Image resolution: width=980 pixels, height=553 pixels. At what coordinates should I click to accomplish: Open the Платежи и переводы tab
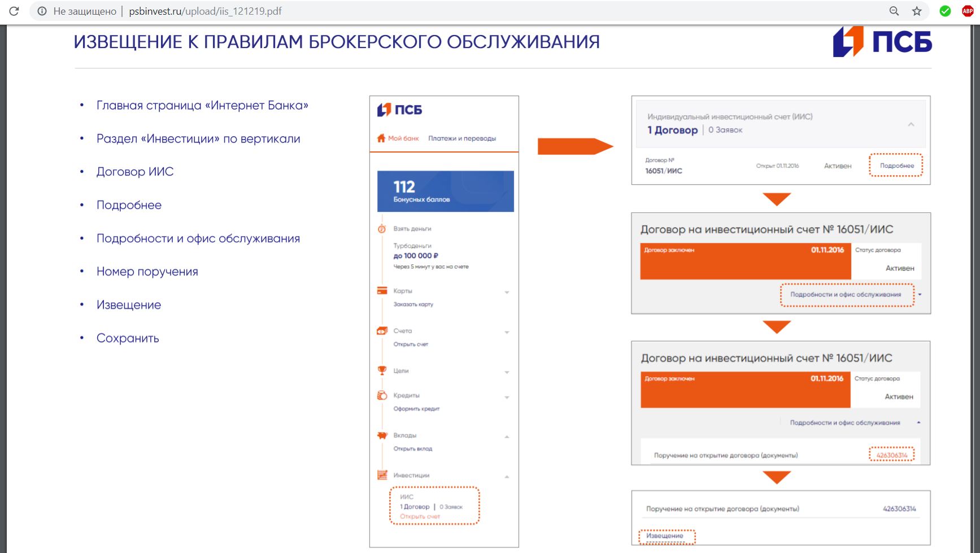pyautogui.click(x=461, y=138)
